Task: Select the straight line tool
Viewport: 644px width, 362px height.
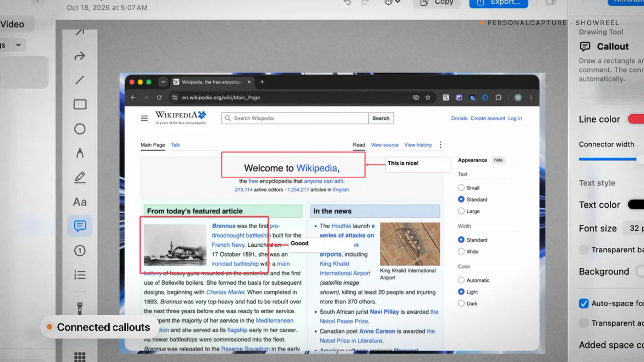Action: pyautogui.click(x=79, y=80)
